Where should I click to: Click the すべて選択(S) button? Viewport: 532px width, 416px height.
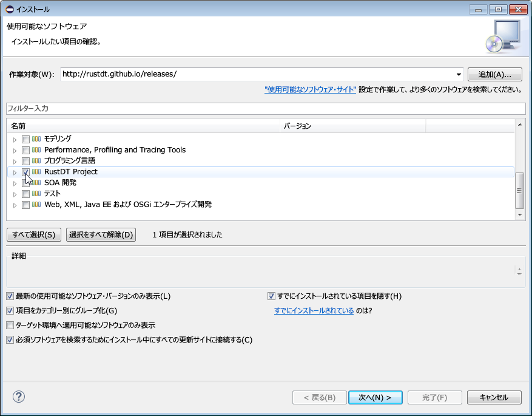[x=34, y=234]
